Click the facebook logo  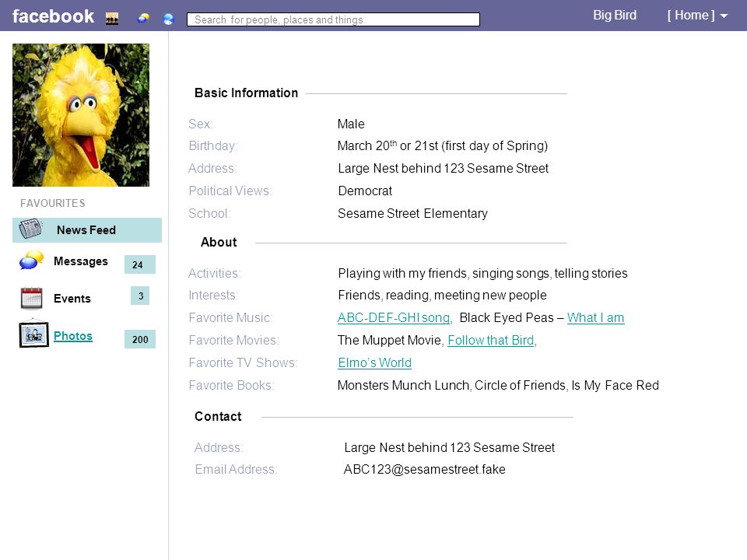click(x=53, y=16)
